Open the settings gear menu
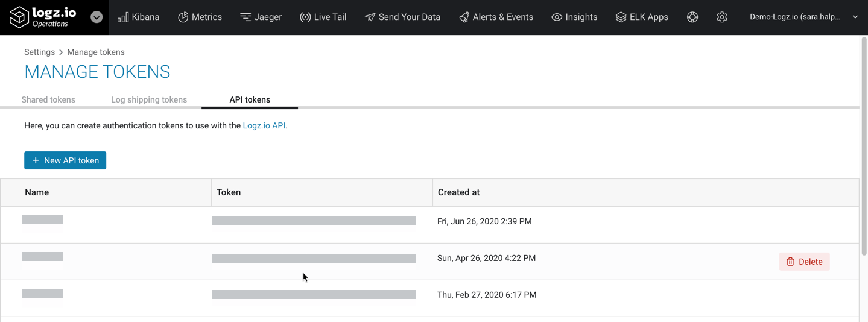This screenshot has height=322, width=868. (722, 17)
